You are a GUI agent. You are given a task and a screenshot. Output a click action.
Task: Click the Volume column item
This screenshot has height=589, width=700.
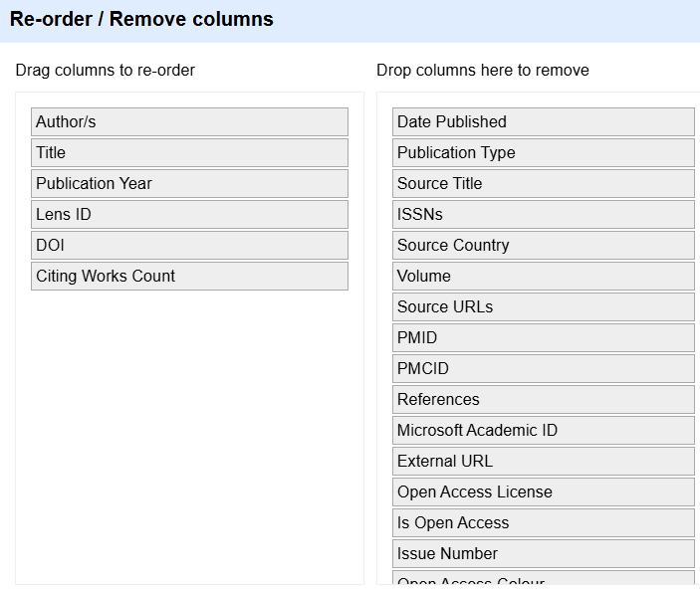tap(543, 277)
